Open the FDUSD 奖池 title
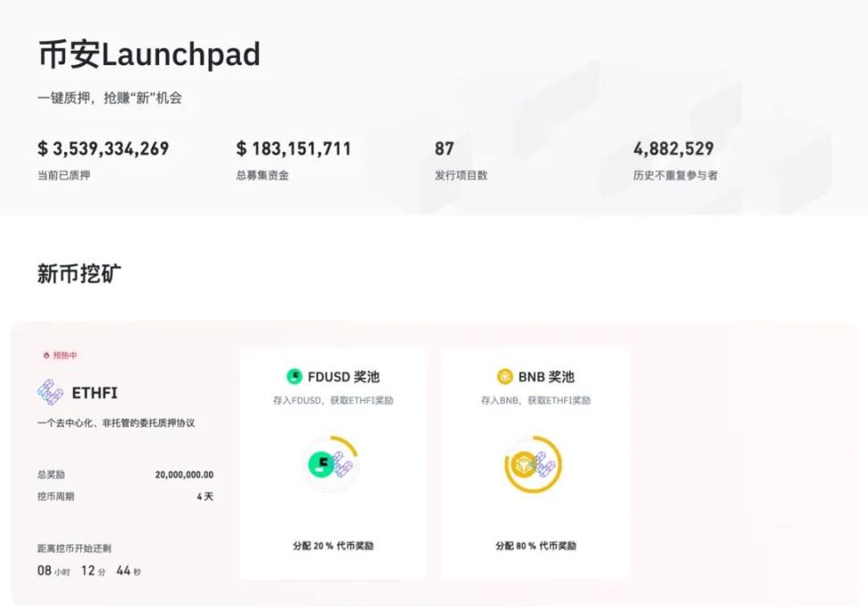 [343, 377]
